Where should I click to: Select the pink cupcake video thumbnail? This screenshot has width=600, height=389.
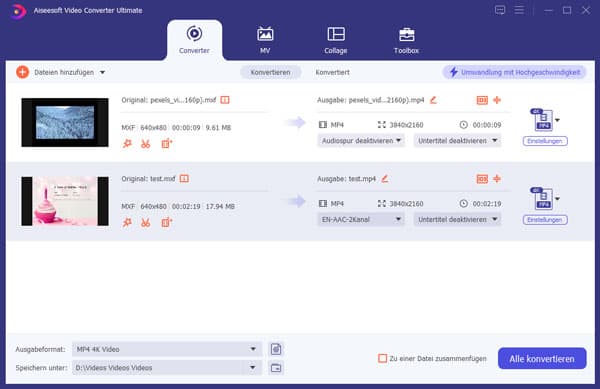point(65,201)
